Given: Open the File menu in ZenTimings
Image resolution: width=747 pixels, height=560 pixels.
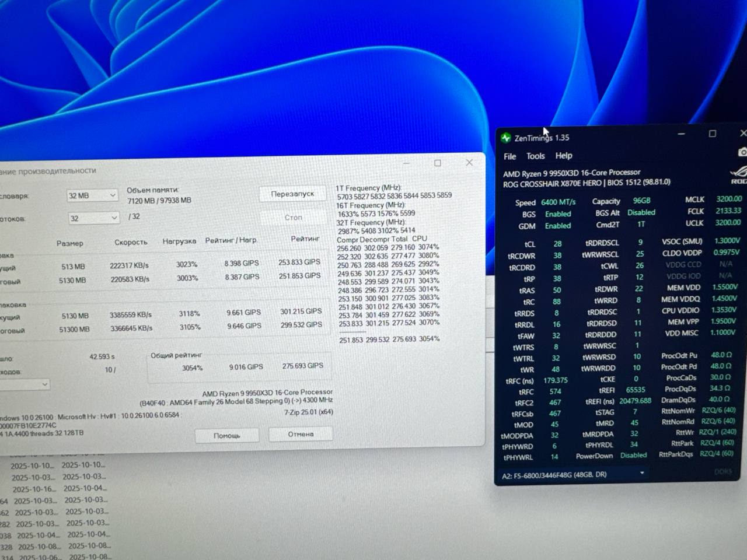Looking at the screenshot, I should [510, 156].
